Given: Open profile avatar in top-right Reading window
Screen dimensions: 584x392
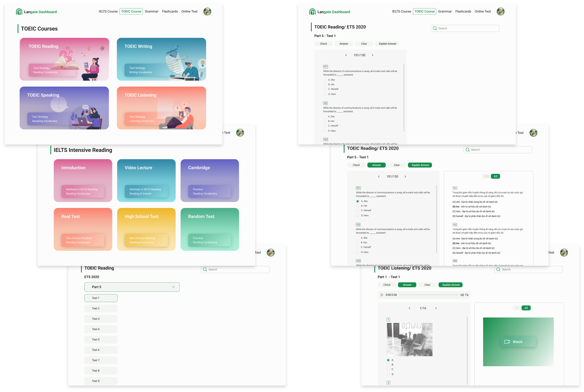Looking at the screenshot, I should point(500,12).
